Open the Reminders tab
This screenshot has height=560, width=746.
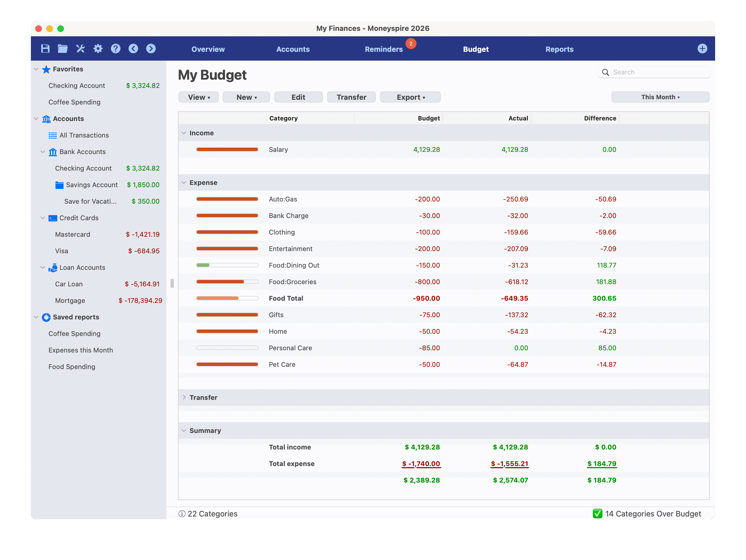pos(383,49)
